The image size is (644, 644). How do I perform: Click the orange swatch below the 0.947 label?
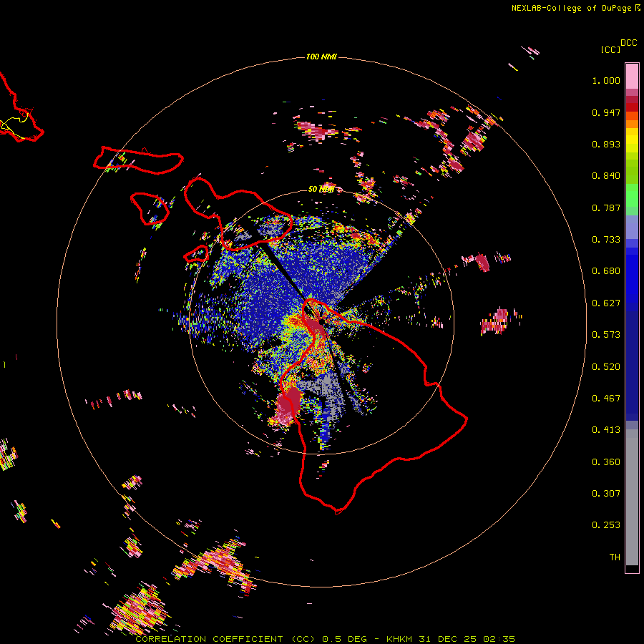click(632, 124)
